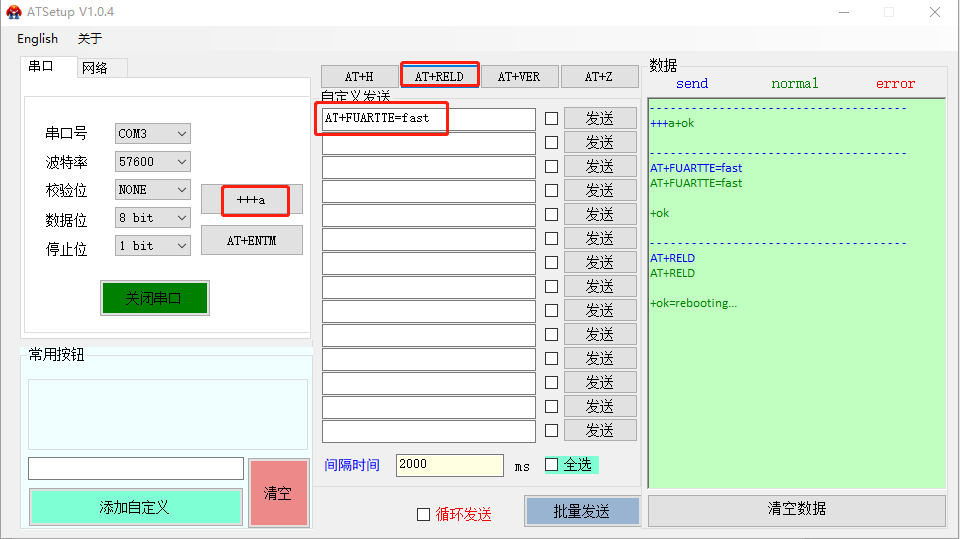Enable the 全选 select-all checkbox

click(x=551, y=464)
